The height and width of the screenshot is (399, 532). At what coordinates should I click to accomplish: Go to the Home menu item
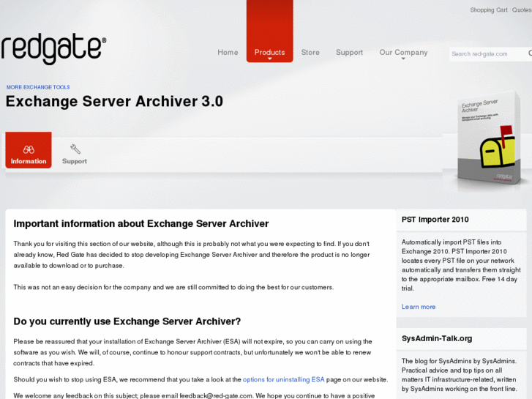[228, 52]
